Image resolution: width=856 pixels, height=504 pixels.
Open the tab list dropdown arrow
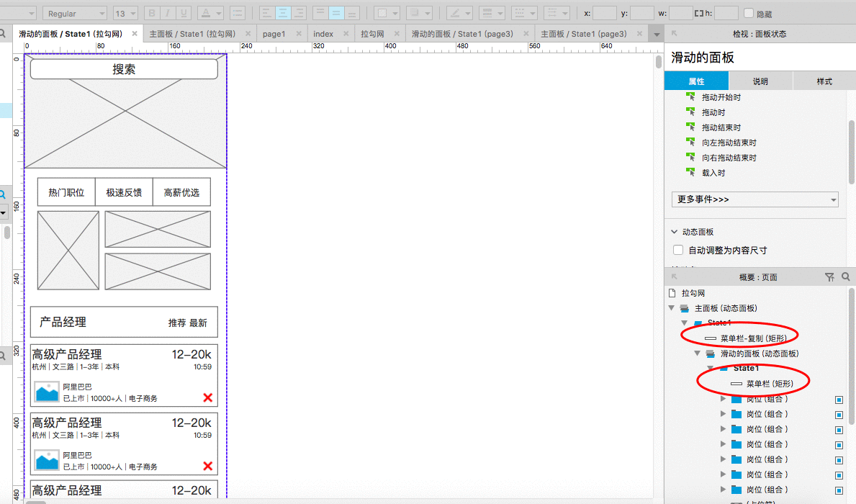point(657,35)
